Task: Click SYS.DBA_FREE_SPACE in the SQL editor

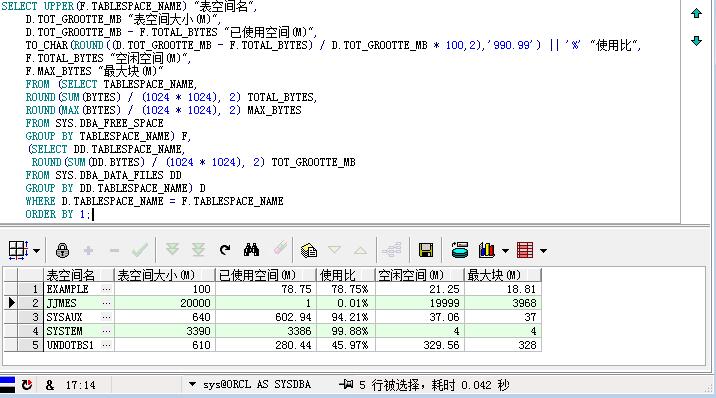Action: (109, 123)
